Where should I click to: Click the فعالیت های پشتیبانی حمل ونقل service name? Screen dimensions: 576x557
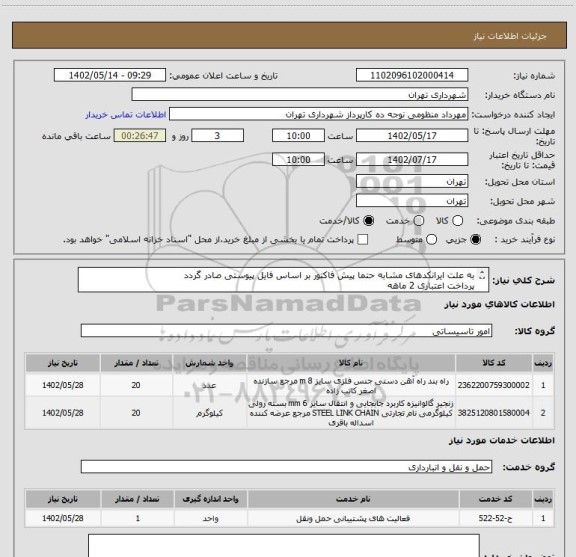(353, 518)
